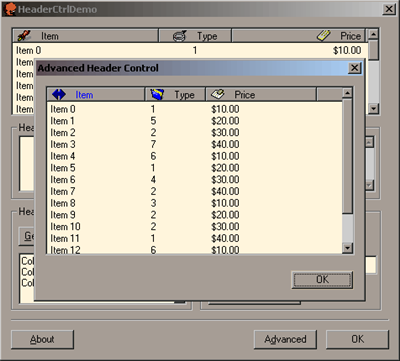Image resolution: width=400 pixels, height=361 pixels.
Task: Select the Item 7 row in list
Action: click(194, 191)
